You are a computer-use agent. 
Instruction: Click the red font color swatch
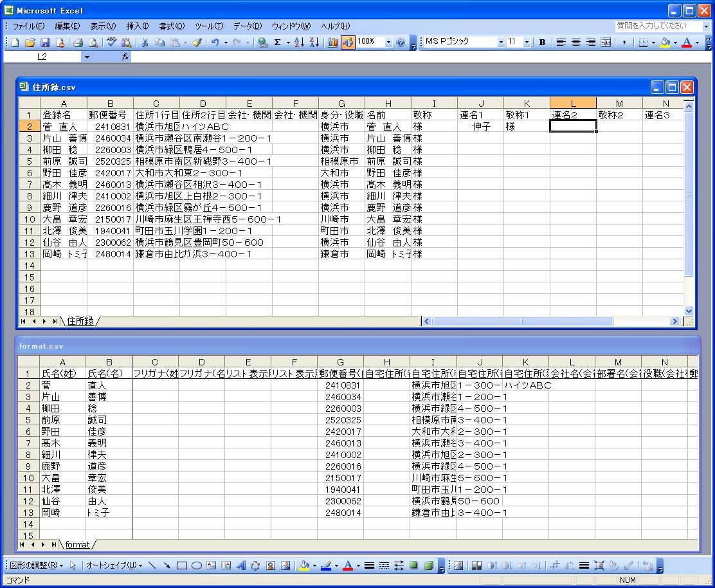[687, 42]
